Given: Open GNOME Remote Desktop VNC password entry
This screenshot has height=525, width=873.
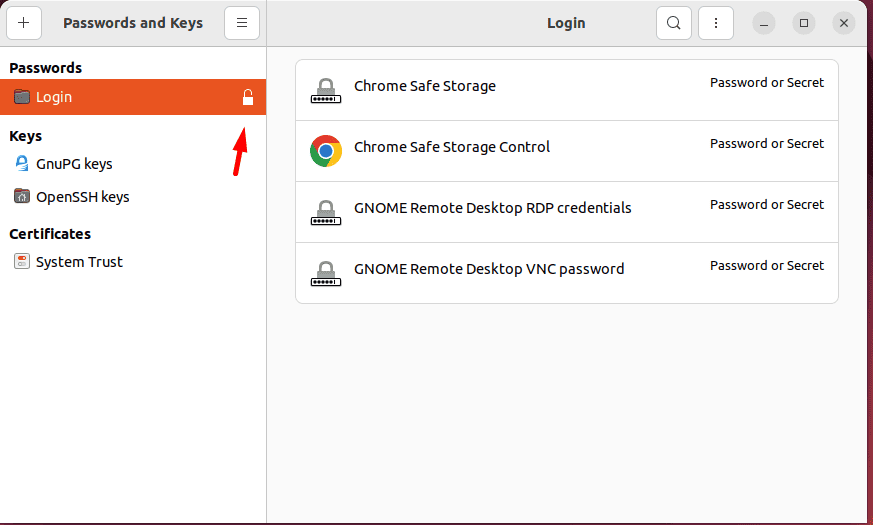Looking at the screenshot, I should coord(489,269).
